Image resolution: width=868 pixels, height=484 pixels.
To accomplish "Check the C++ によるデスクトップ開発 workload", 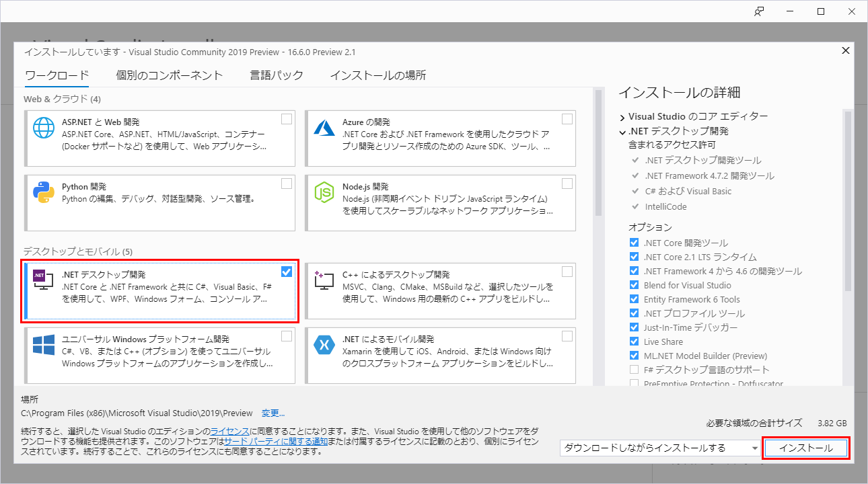I will click(x=567, y=272).
